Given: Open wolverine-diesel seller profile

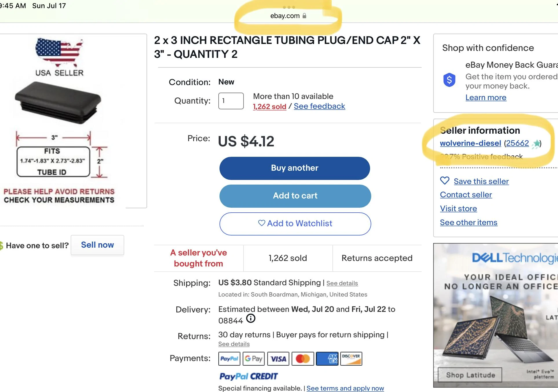Looking at the screenshot, I should click(470, 143).
